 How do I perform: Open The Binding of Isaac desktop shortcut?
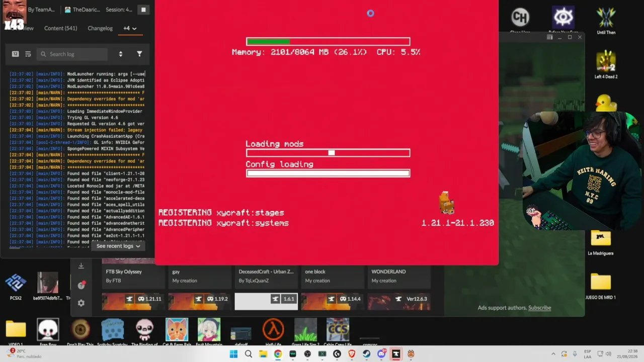[x=144, y=332]
